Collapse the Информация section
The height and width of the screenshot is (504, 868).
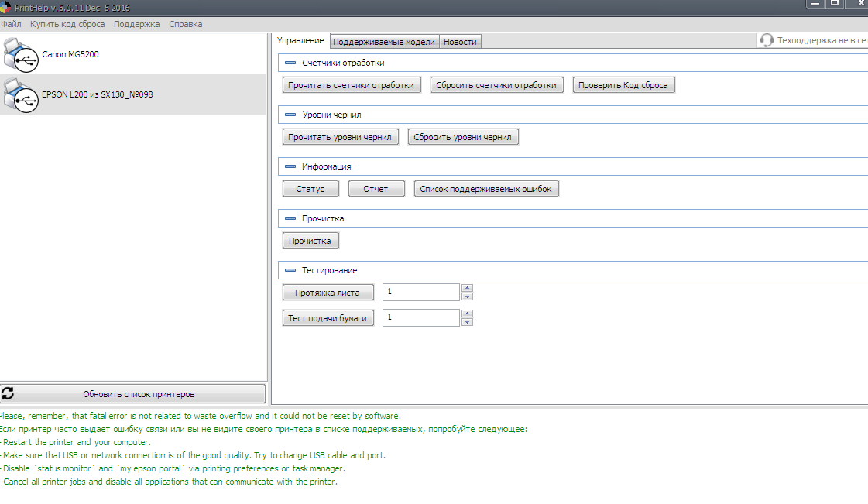point(290,166)
